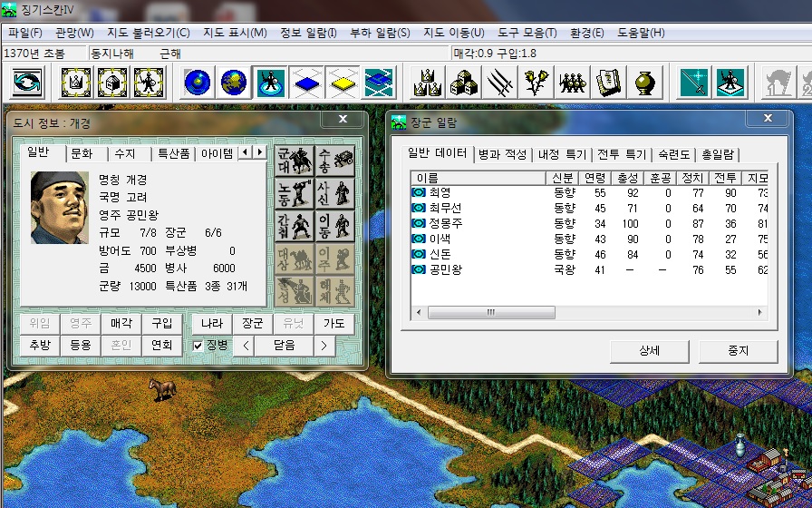Toggle the 징병 checkbox
The height and width of the screenshot is (508, 812).
(198, 346)
